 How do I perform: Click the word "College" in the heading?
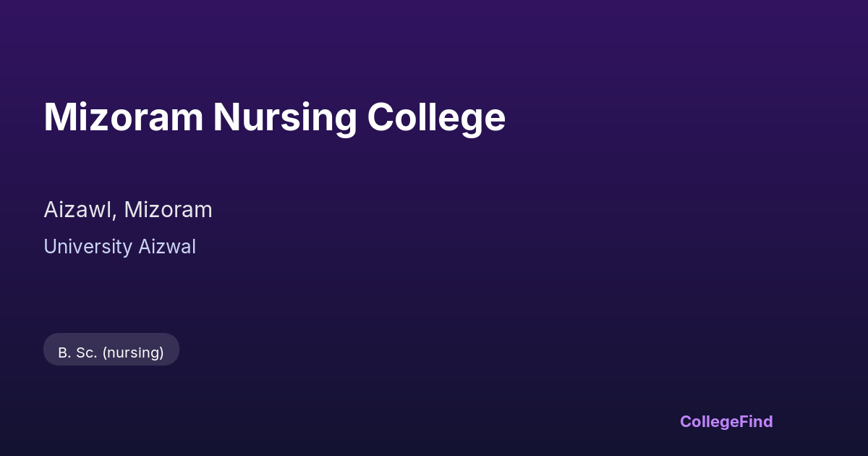[435, 117]
